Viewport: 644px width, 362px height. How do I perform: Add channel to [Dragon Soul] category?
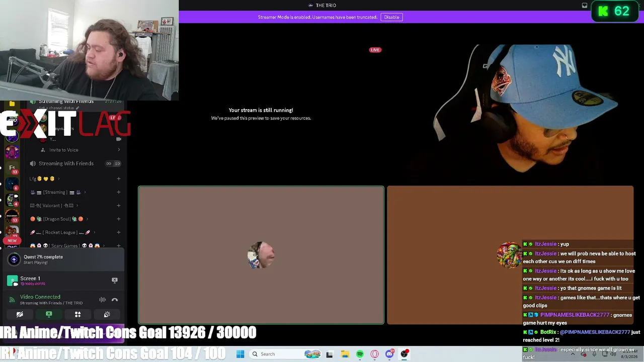tap(119, 219)
